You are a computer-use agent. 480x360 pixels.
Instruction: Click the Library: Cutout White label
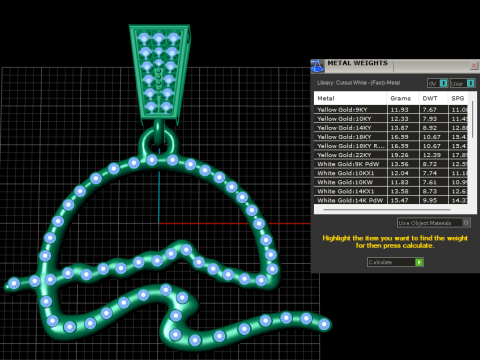click(x=358, y=83)
